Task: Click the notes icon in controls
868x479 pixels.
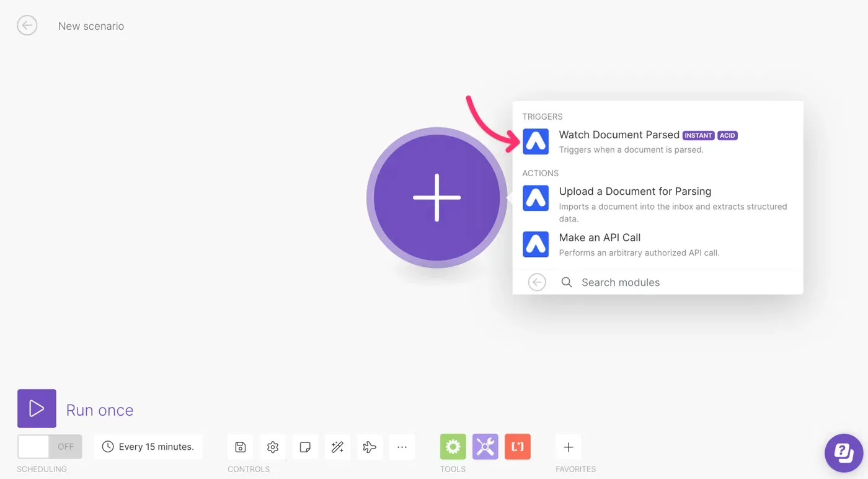Action: click(305, 447)
